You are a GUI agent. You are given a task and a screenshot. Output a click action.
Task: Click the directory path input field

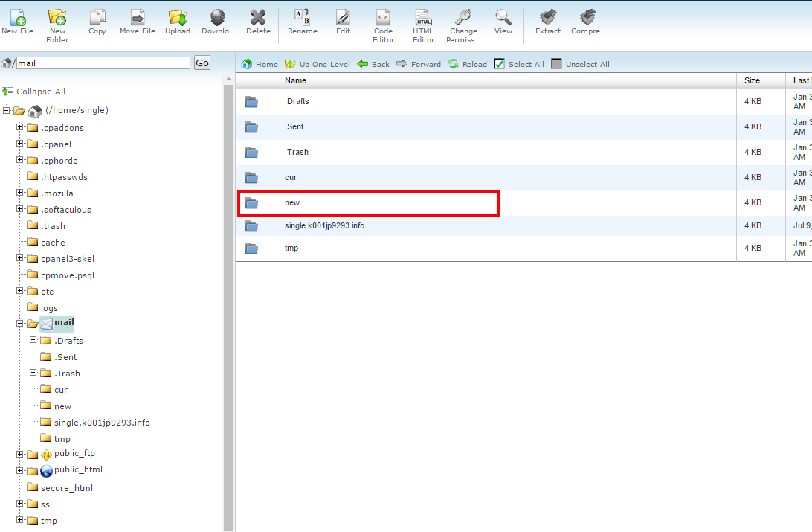(x=103, y=63)
